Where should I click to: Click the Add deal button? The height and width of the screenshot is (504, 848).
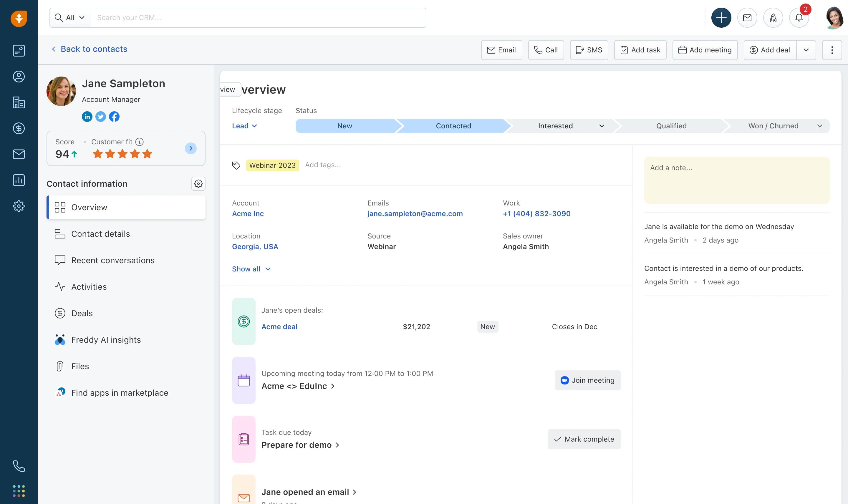pos(770,50)
